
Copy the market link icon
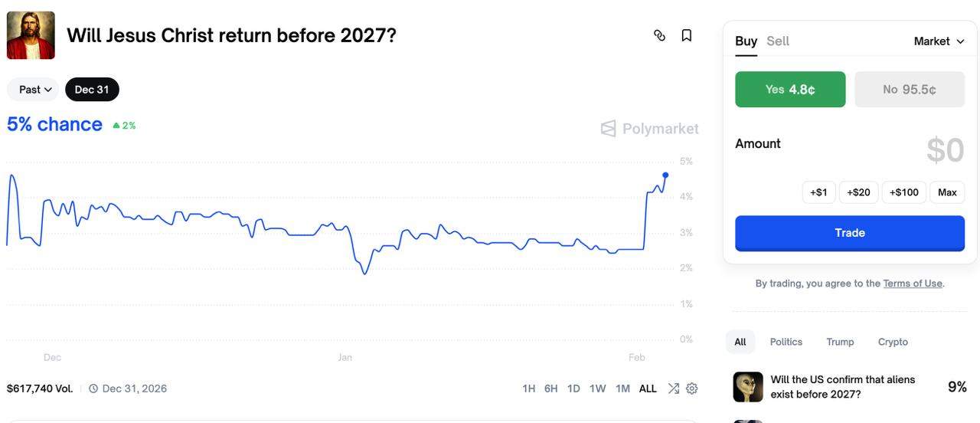tap(659, 35)
